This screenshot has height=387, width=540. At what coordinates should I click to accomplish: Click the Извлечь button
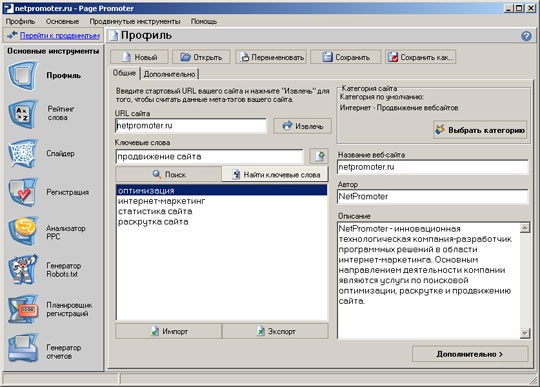click(302, 126)
